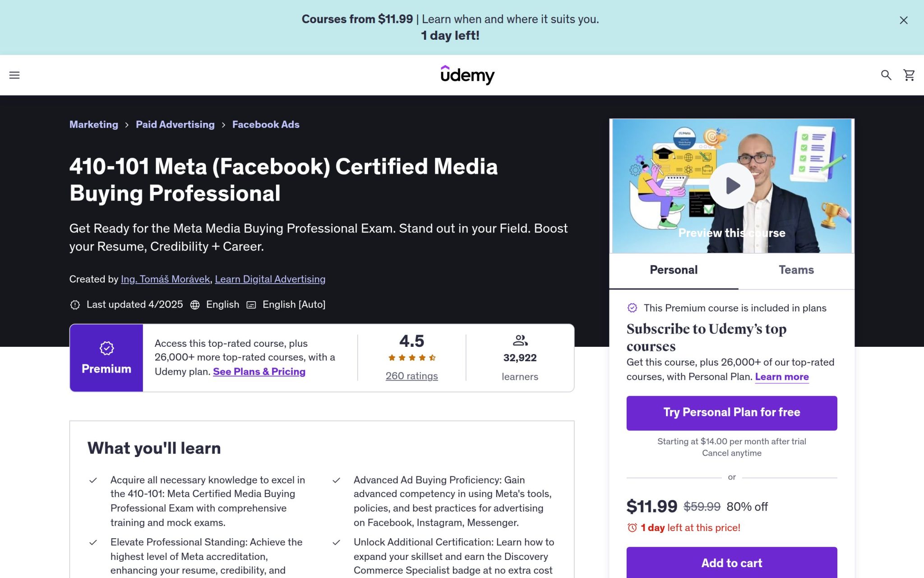Open the hamburger navigation menu
The image size is (924, 578).
click(15, 75)
